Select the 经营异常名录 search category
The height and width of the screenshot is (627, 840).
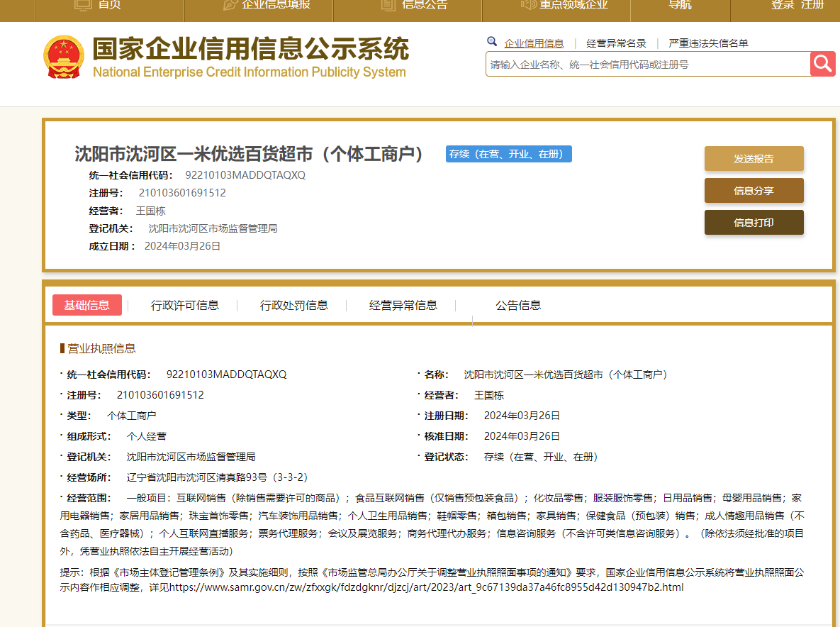pos(616,43)
